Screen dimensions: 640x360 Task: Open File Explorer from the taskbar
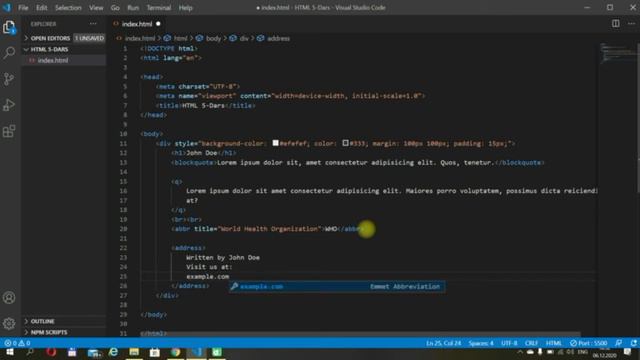[x=134, y=352]
